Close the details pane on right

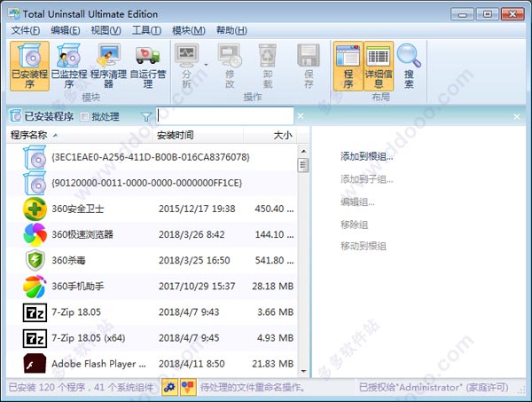[517, 117]
